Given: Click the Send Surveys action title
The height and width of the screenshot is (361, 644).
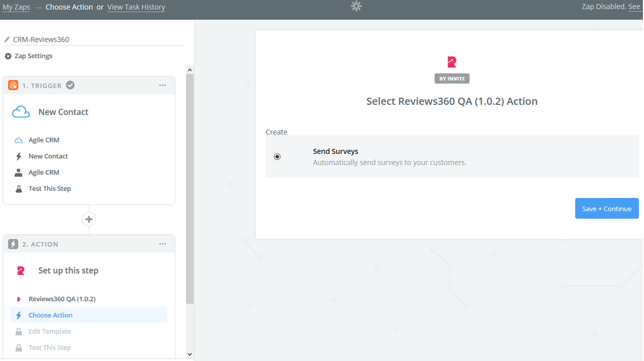Looking at the screenshot, I should [x=336, y=151].
